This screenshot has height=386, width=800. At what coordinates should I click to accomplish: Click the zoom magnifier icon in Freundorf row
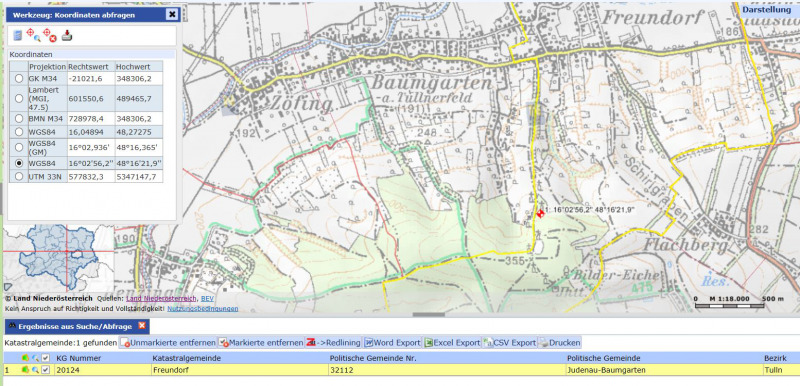pyautogui.click(x=35, y=370)
